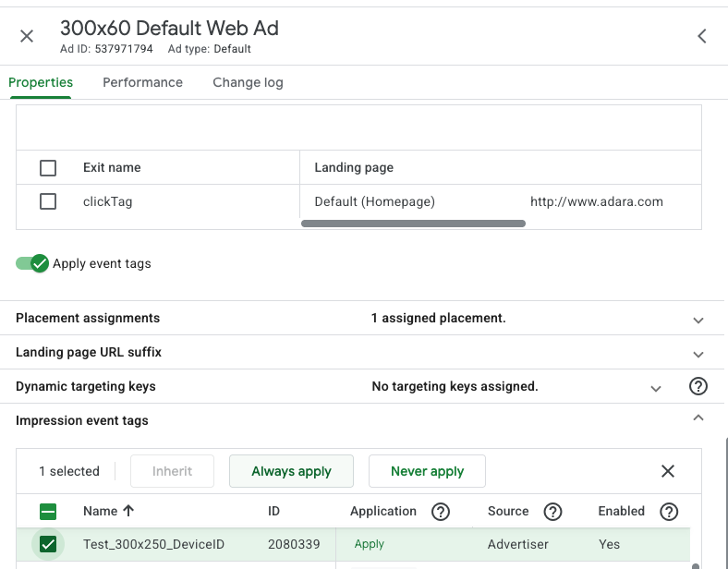Viewport: 728px width, 569px height.
Task: Uncheck the Test_300x250_DeviceID row checkbox
Action: (x=48, y=544)
